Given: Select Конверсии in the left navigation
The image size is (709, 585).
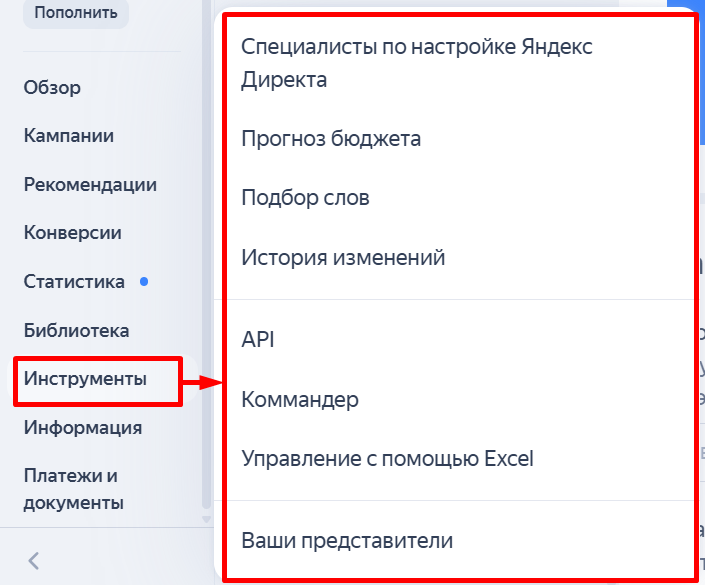Looking at the screenshot, I should [72, 233].
